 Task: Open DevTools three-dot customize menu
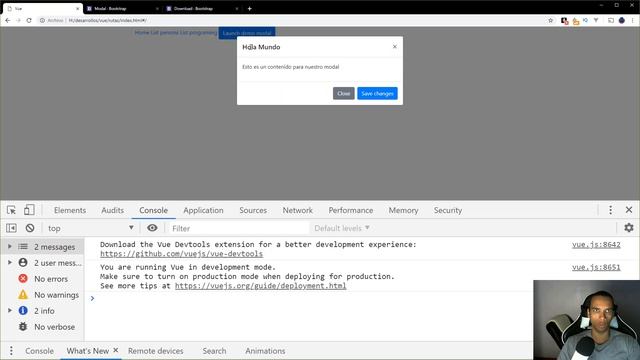pos(611,210)
